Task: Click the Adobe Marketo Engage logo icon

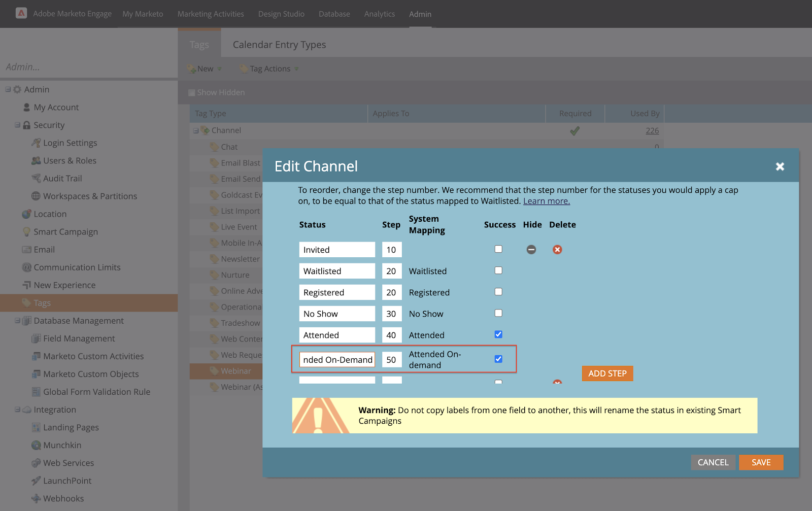Action: click(x=21, y=13)
